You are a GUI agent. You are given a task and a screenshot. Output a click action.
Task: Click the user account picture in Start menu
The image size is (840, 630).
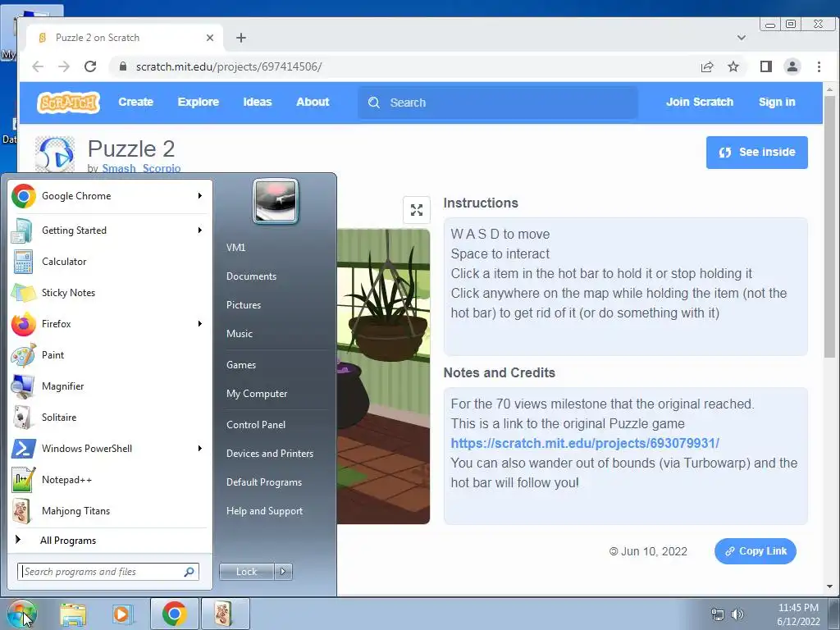pyautogui.click(x=276, y=202)
